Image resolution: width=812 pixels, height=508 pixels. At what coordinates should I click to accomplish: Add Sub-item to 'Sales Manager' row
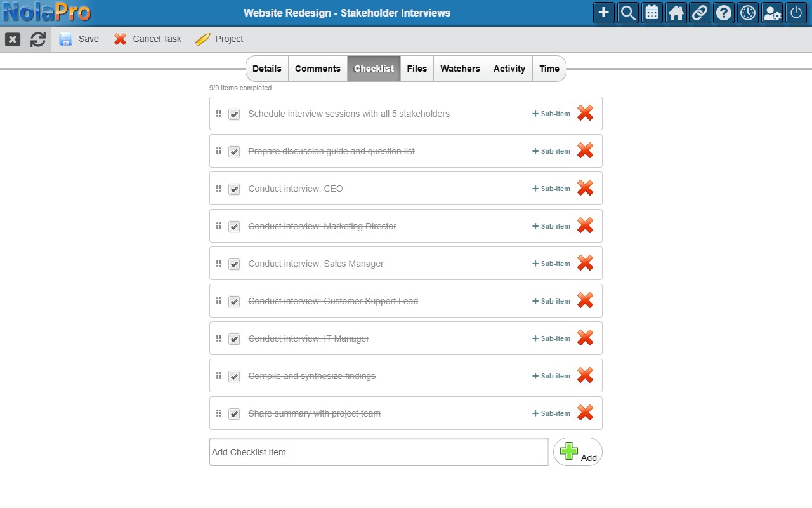tap(551, 264)
